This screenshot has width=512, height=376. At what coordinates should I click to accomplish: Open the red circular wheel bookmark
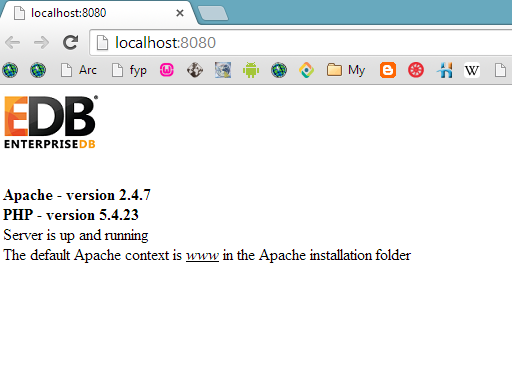pos(416,70)
